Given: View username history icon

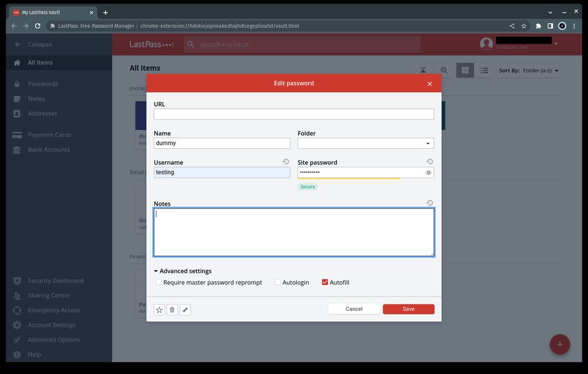Looking at the screenshot, I should point(286,161).
